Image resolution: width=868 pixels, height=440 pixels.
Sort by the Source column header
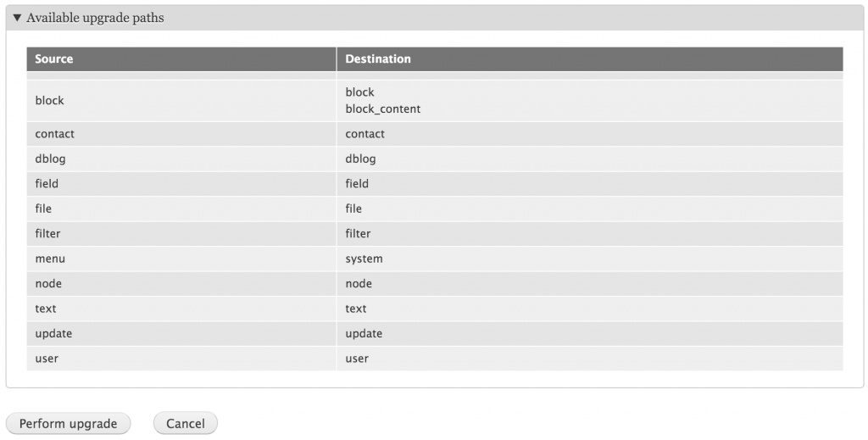point(53,58)
